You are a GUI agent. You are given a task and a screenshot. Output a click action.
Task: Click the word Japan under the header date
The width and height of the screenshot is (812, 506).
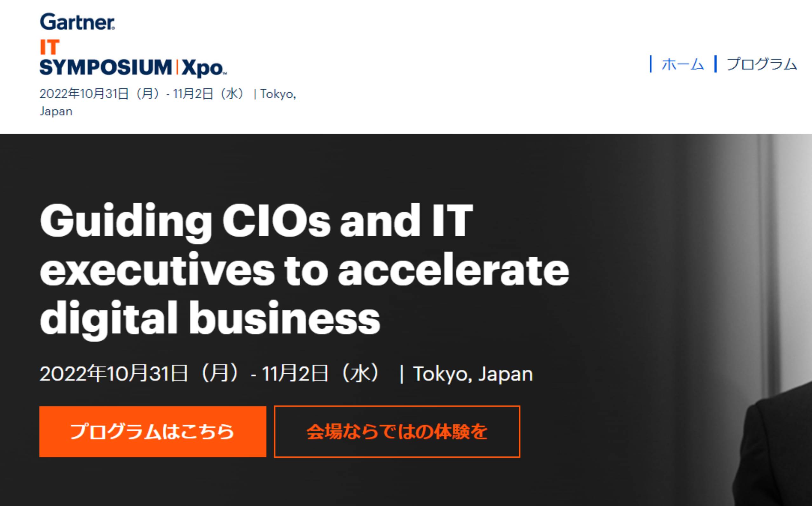(x=56, y=111)
